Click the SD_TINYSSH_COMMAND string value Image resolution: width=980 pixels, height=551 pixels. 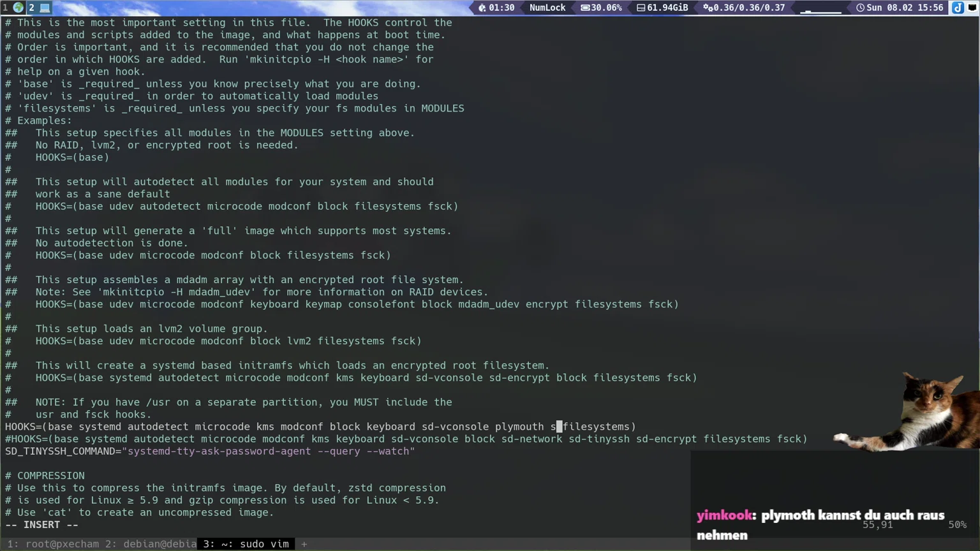point(271,452)
